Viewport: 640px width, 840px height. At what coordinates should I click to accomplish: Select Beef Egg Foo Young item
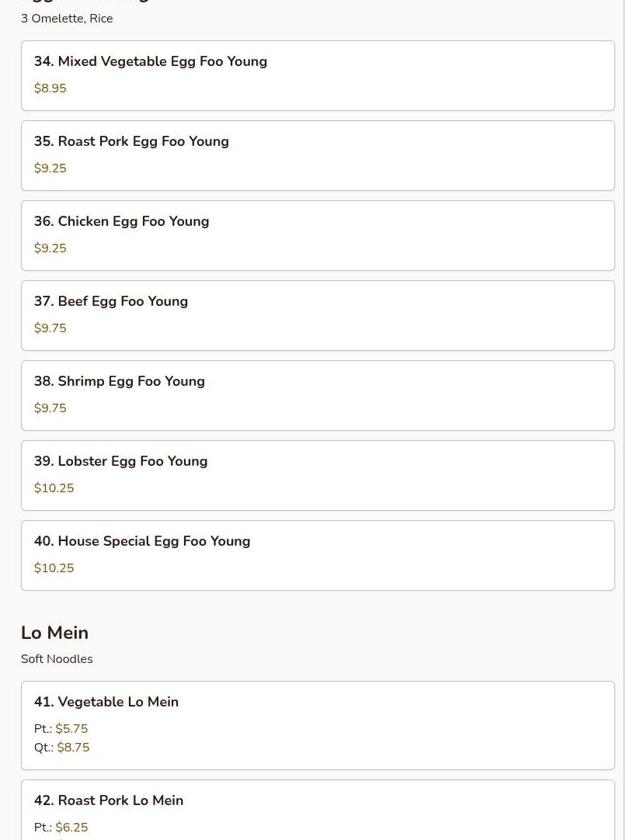click(x=318, y=315)
